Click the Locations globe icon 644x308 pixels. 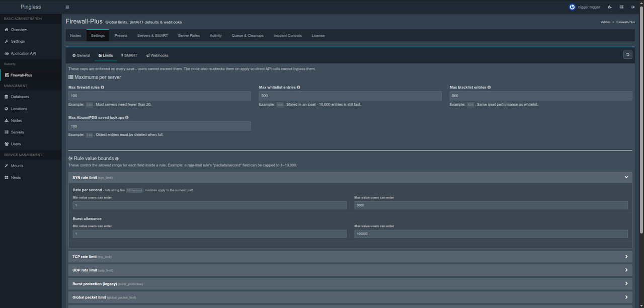click(x=7, y=109)
